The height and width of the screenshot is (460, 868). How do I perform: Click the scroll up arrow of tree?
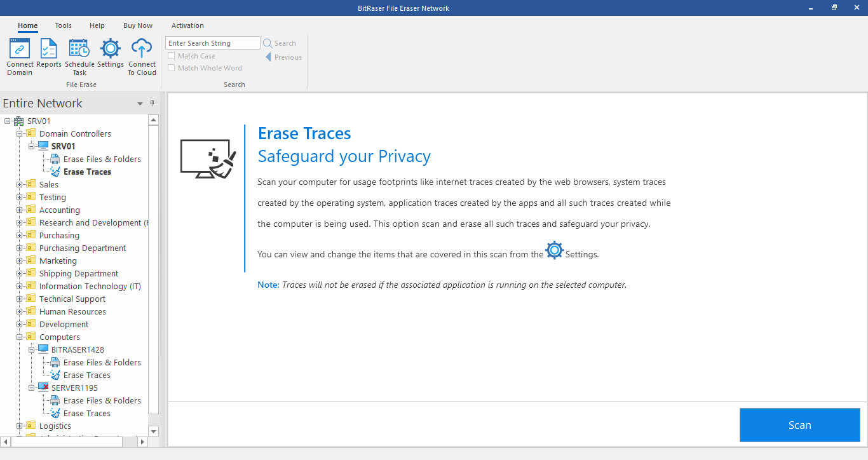pyautogui.click(x=153, y=119)
